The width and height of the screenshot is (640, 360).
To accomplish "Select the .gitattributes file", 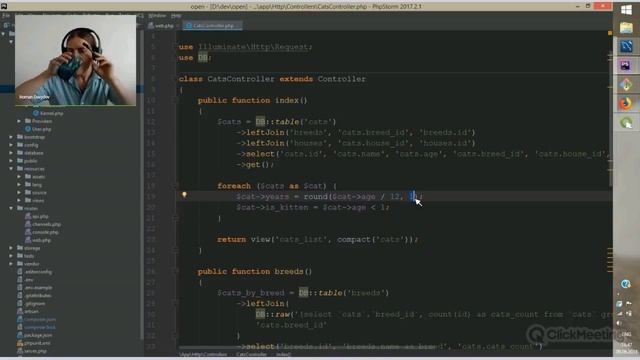I will pos(38,296).
